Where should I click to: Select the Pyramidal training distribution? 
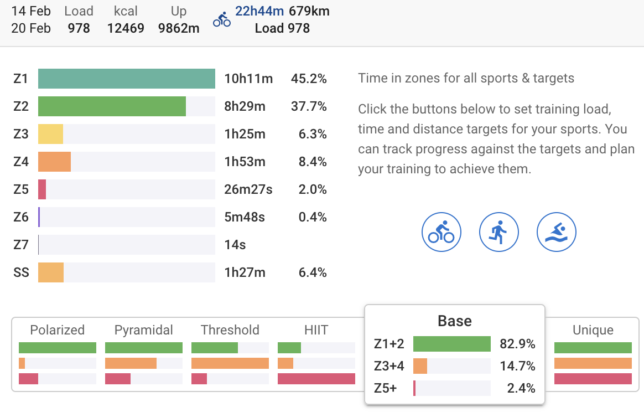pos(144,354)
